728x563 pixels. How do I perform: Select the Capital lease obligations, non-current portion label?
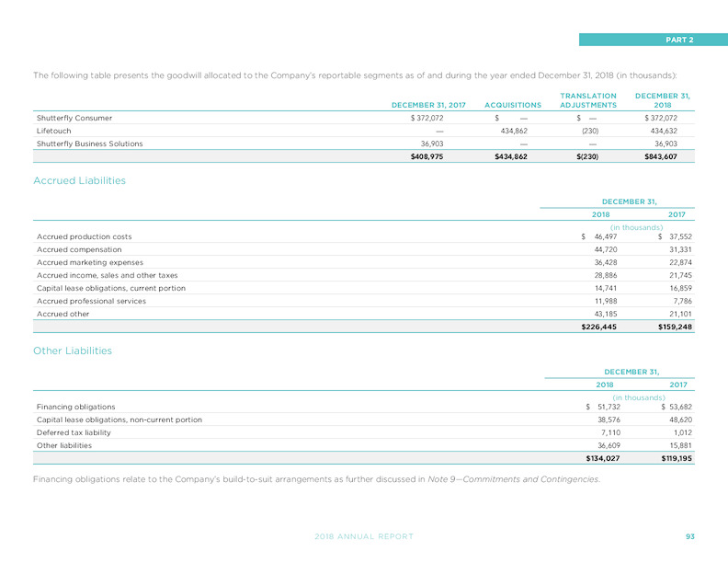(x=119, y=419)
